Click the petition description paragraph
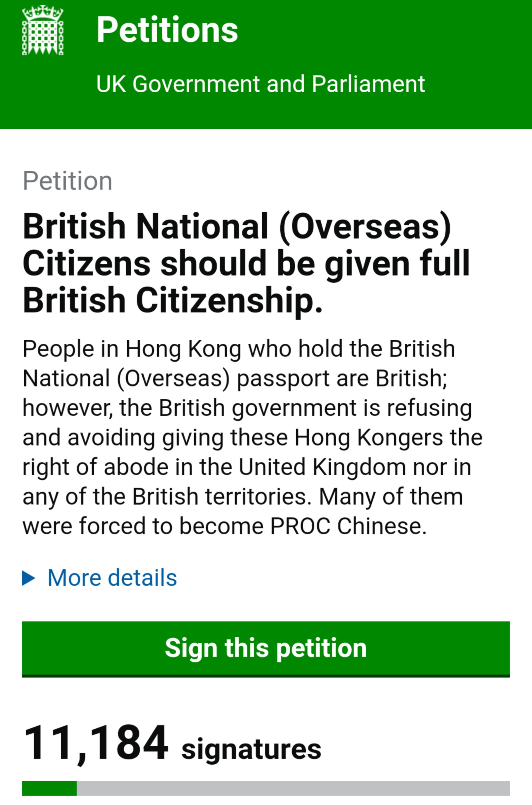 coord(252,437)
